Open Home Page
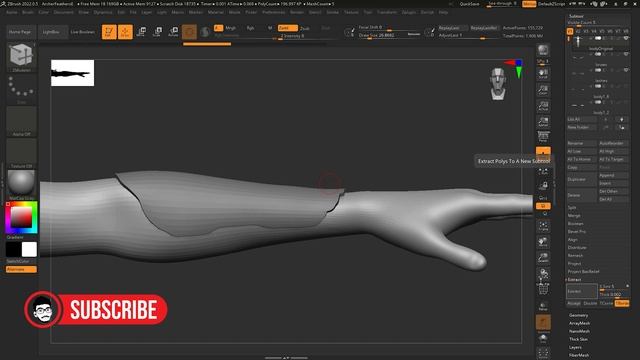Viewport: 640px width, 360px height. (x=20, y=32)
